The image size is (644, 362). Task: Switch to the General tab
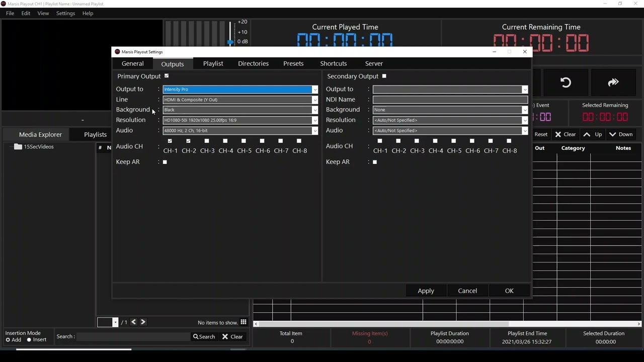(x=133, y=64)
